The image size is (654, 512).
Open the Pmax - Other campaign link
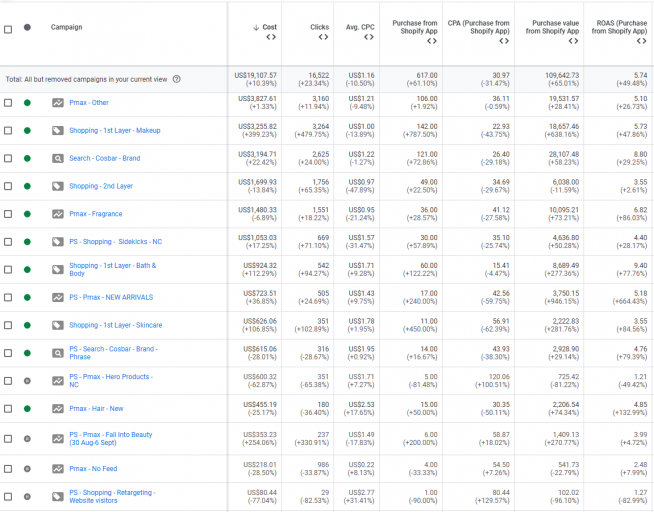click(x=89, y=103)
